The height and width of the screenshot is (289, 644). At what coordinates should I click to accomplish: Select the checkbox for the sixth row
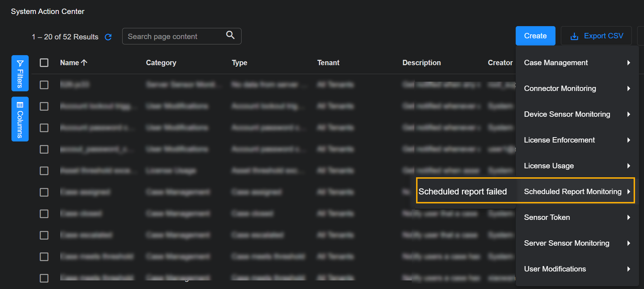pyautogui.click(x=44, y=192)
